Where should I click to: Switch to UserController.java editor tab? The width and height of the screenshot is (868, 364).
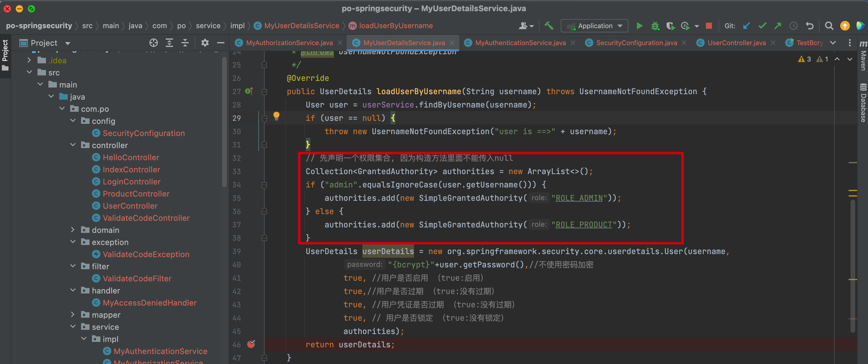[736, 43]
